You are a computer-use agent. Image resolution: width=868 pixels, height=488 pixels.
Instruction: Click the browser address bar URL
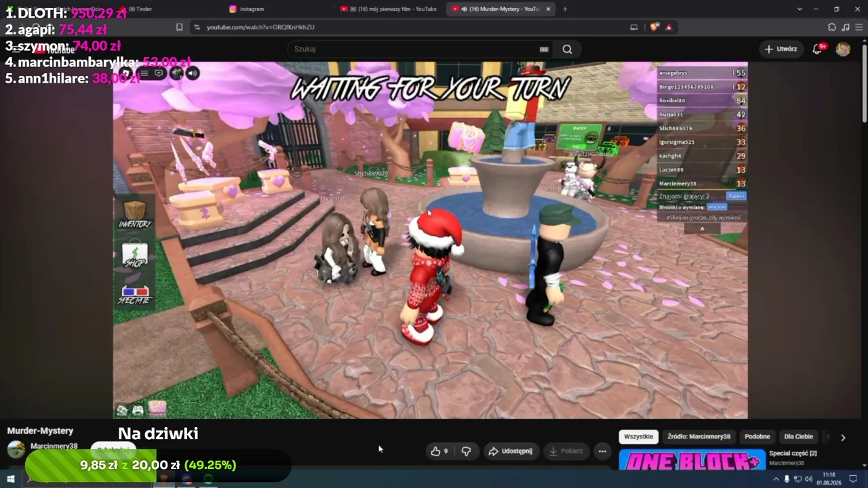pos(260,27)
